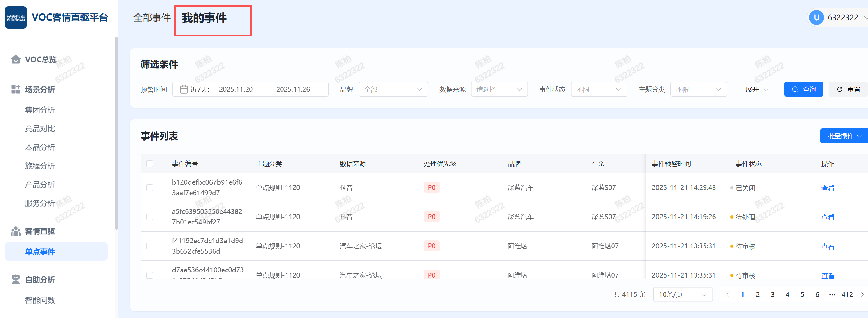Image resolution: width=868 pixels, height=318 pixels.
Task: Switch to the 全部事件 tab
Action: point(152,18)
